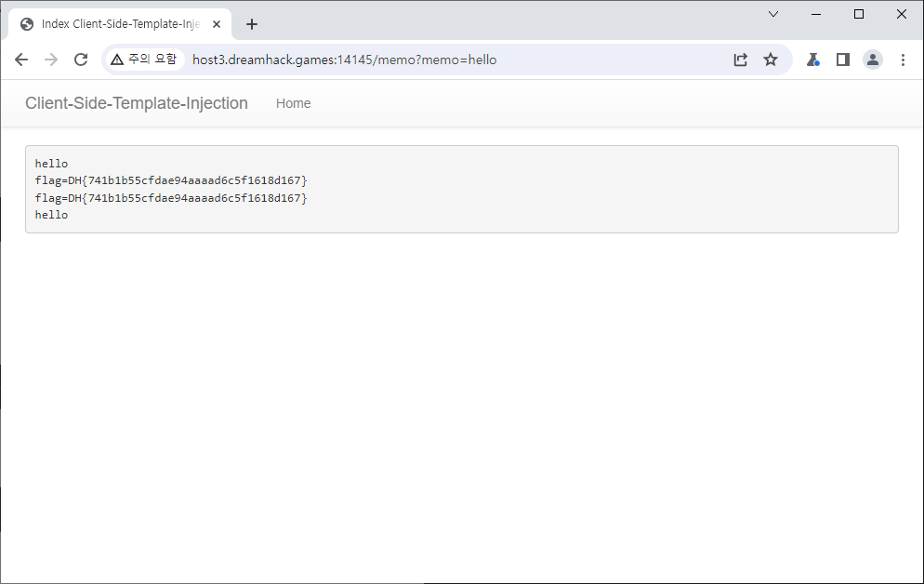Reload the current page
924x584 pixels.
point(81,60)
